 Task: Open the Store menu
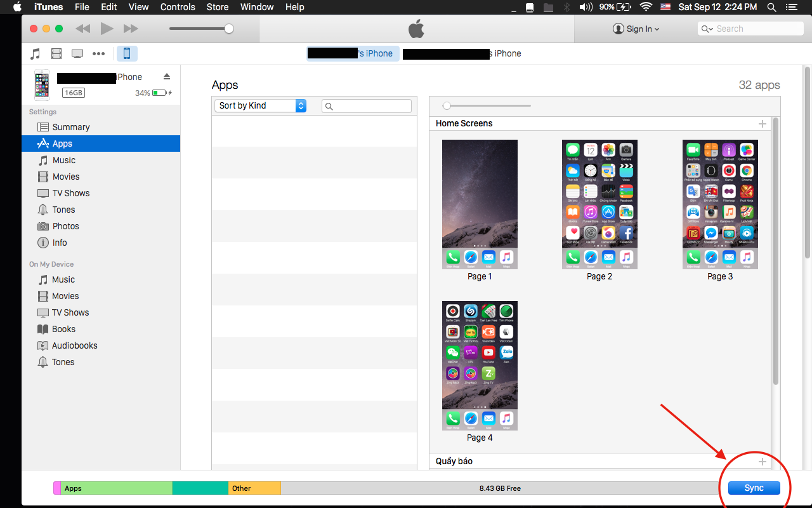point(218,7)
